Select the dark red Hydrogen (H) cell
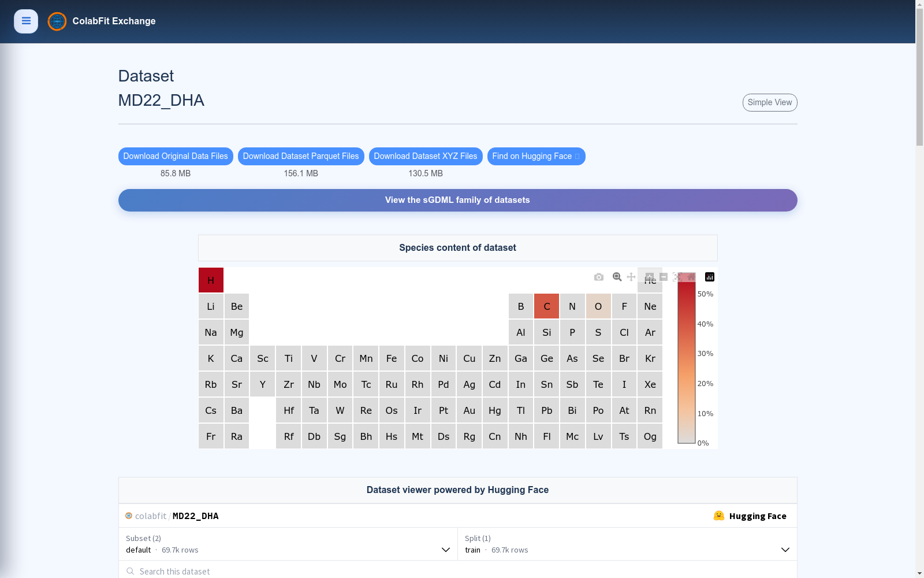 pos(211,280)
